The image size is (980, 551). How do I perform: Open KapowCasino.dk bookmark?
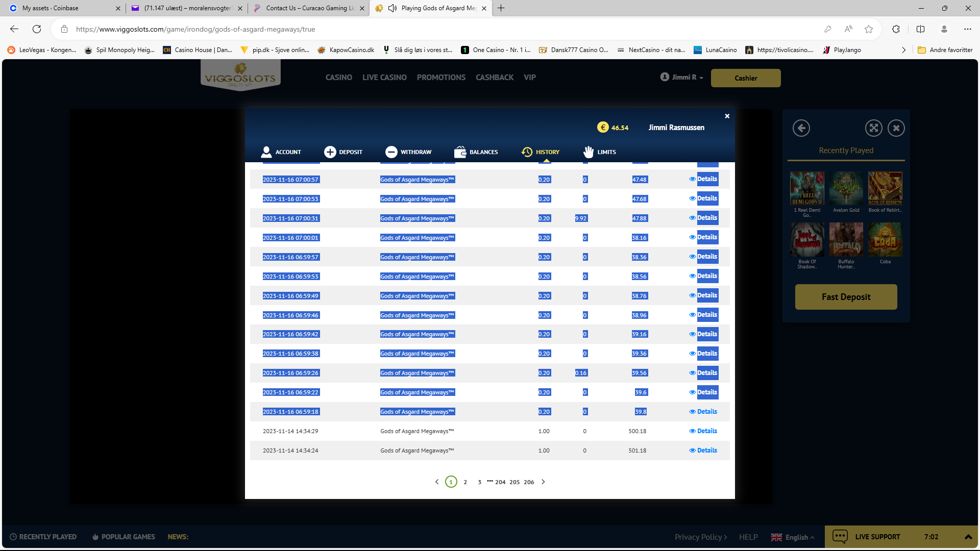(x=346, y=50)
